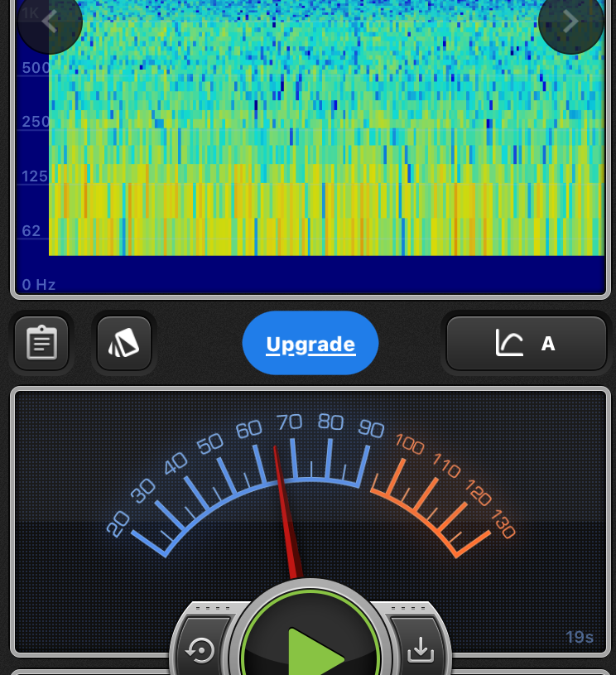Click the Upgrade button
Image resolution: width=616 pixels, height=675 pixels.
tap(310, 344)
